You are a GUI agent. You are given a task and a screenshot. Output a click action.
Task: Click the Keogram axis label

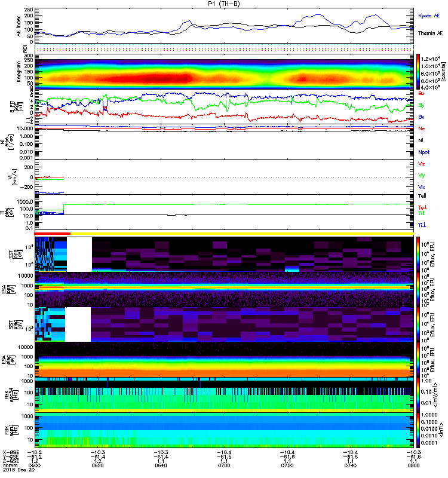point(19,71)
